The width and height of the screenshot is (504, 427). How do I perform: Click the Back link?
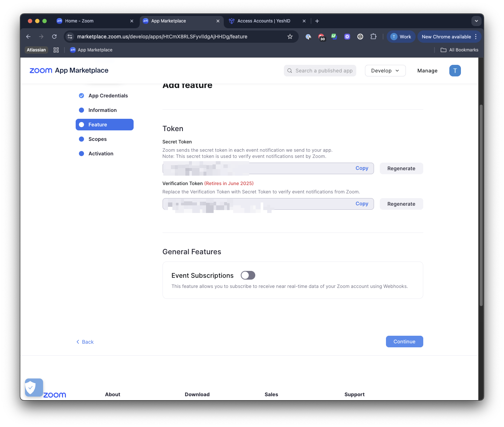[85, 342]
